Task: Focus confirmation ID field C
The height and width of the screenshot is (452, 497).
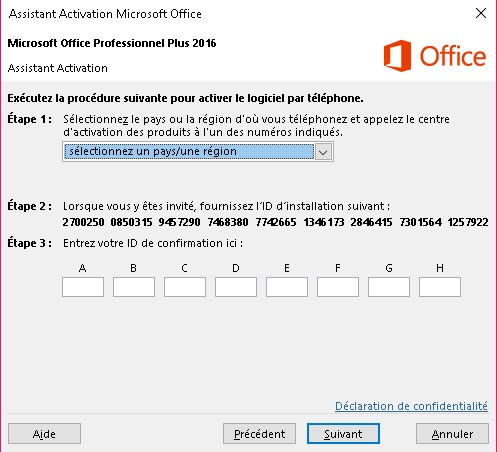Action: click(x=185, y=287)
